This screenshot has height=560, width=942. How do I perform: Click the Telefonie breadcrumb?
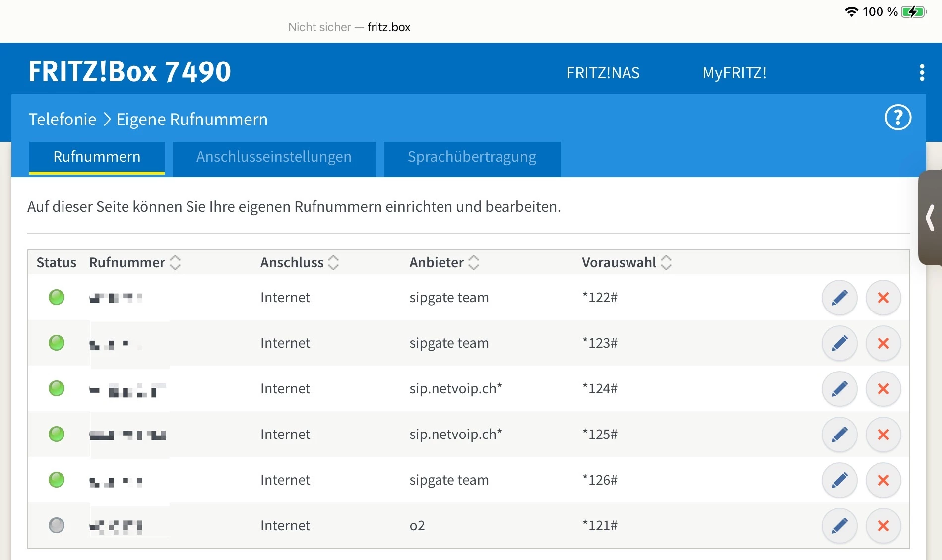(63, 120)
